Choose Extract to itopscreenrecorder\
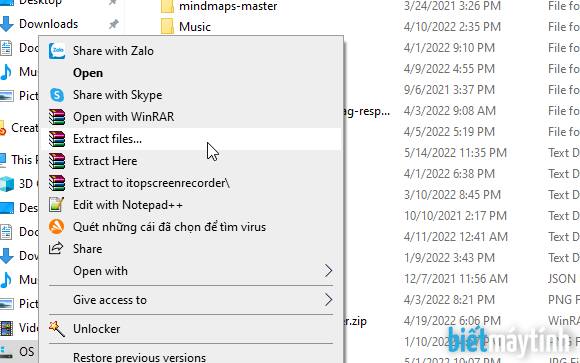Image resolution: width=580 pixels, height=363 pixels. click(x=151, y=183)
